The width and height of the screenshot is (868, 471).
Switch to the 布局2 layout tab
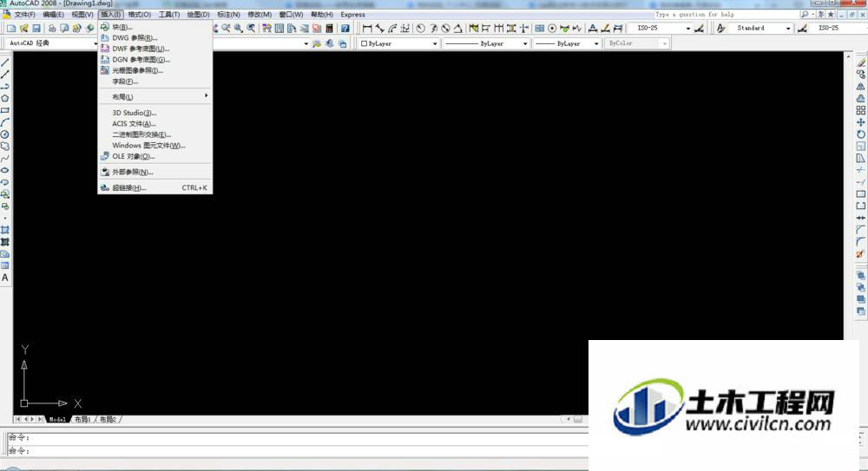click(108, 420)
